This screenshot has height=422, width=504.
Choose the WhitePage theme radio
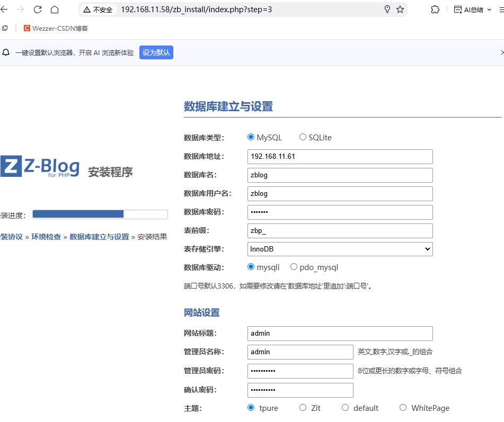[x=403, y=408]
